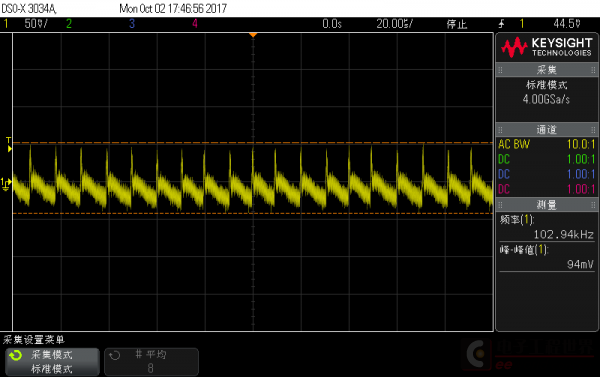Click the trigger level T marker on left edge
Image resolution: width=600 pixels, height=377 pixels.
coord(9,144)
